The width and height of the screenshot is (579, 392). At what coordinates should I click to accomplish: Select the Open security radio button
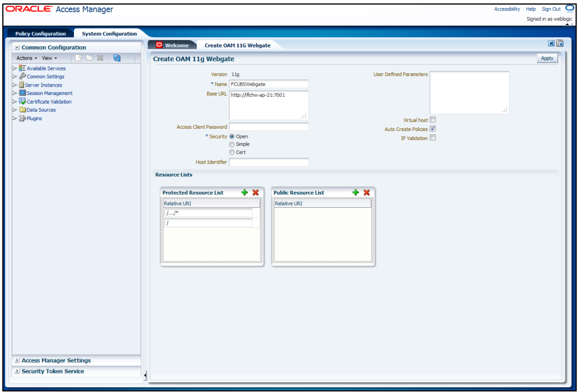(x=232, y=136)
